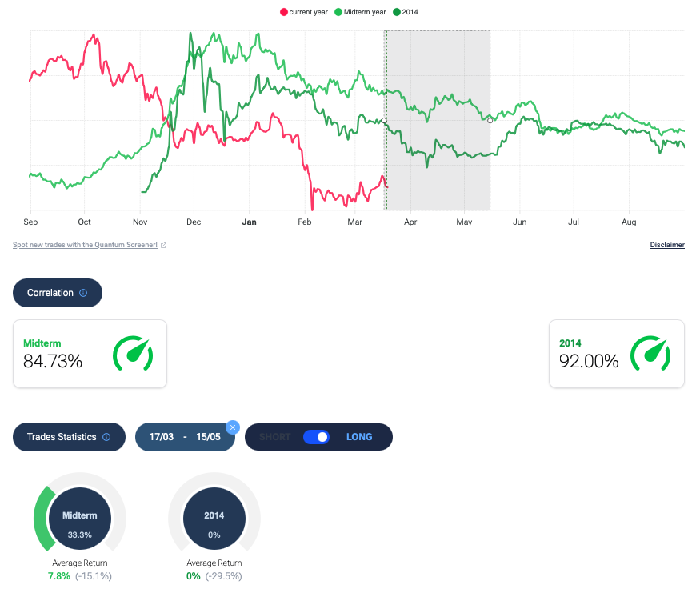This screenshot has height=593, width=700.
Task: Click the dark green 2014 legend dot
Action: [398, 12]
